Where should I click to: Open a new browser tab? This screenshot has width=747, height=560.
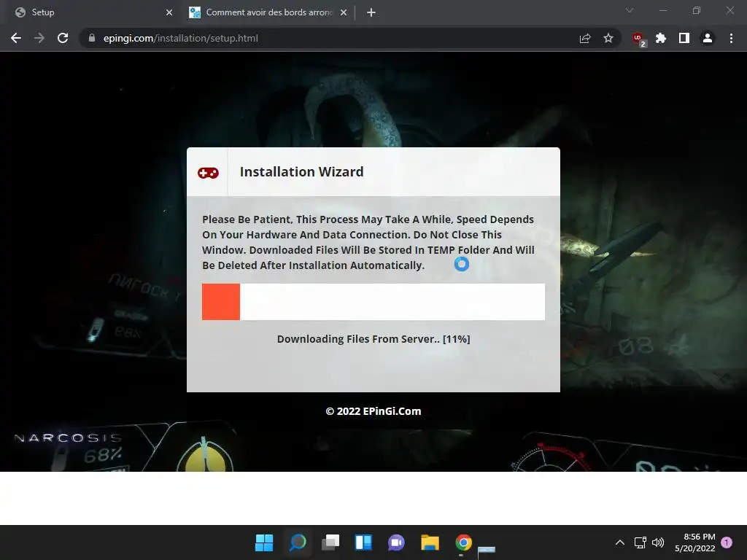371,12
